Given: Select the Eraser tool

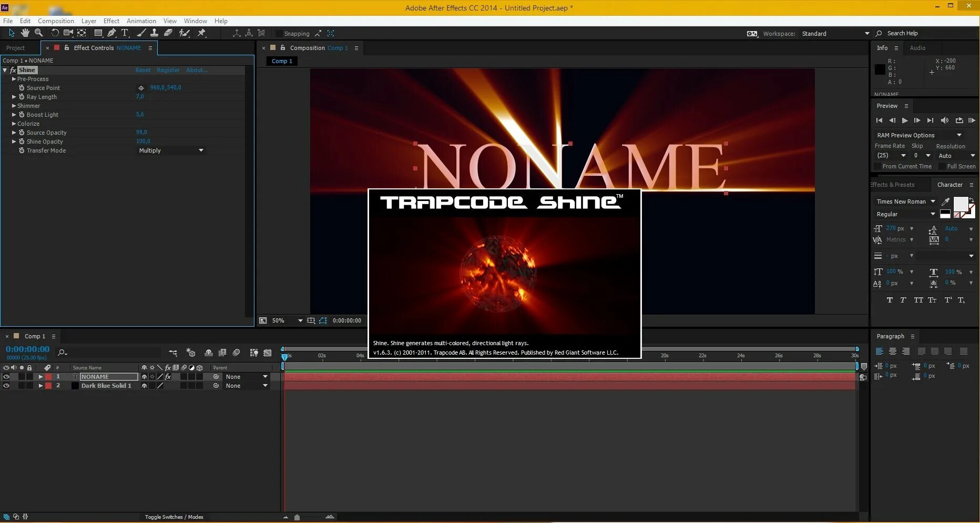Looking at the screenshot, I should (168, 33).
